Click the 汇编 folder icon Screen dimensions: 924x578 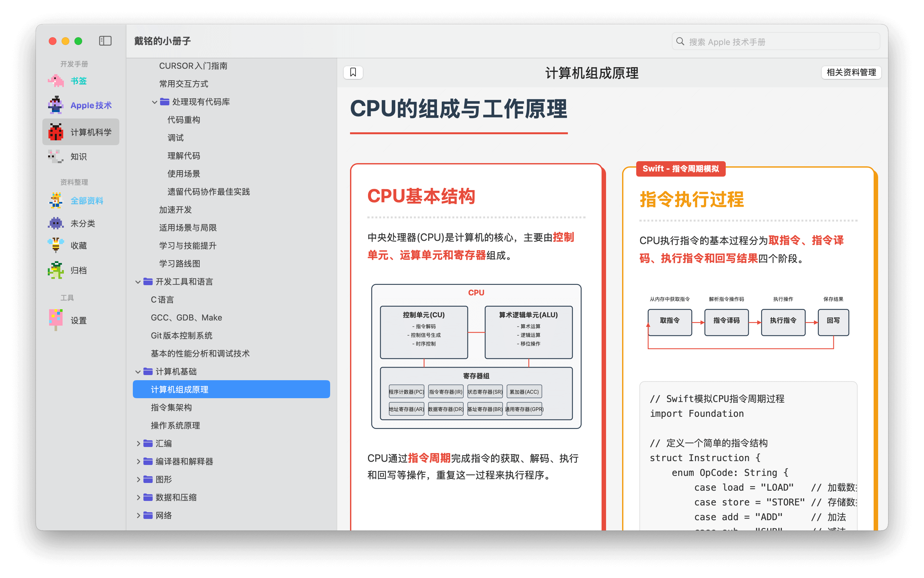pos(148,443)
